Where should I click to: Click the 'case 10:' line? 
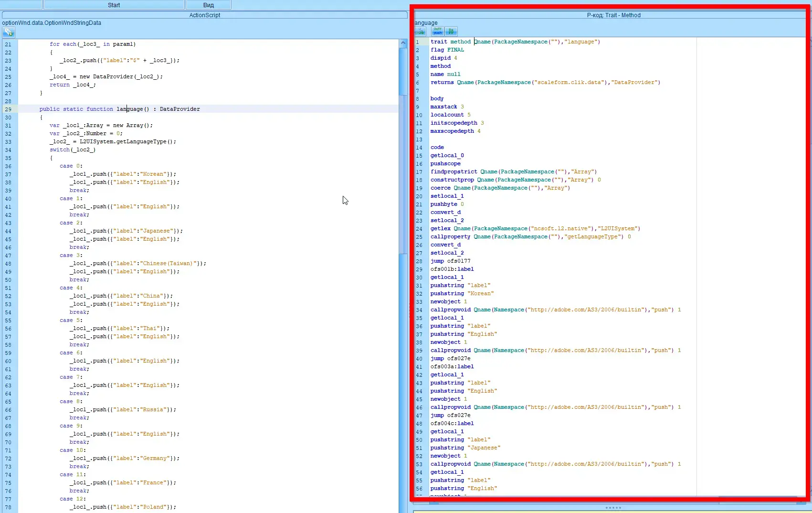tap(73, 450)
